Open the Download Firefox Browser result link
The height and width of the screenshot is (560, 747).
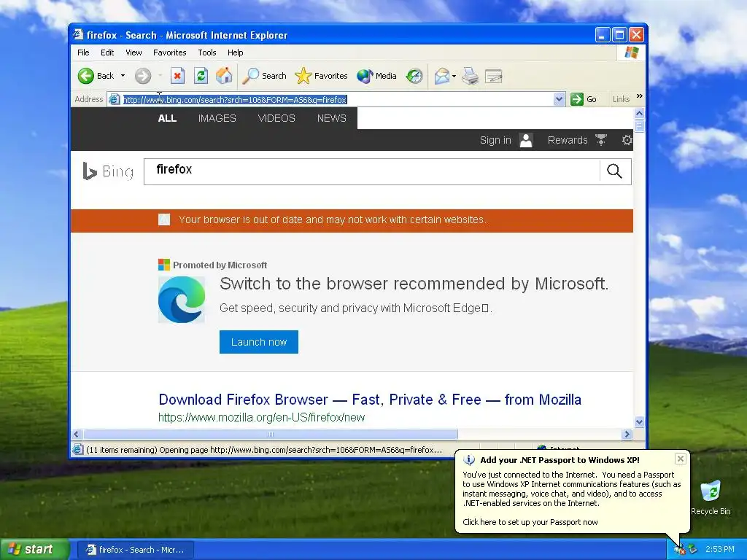(x=370, y=400)
